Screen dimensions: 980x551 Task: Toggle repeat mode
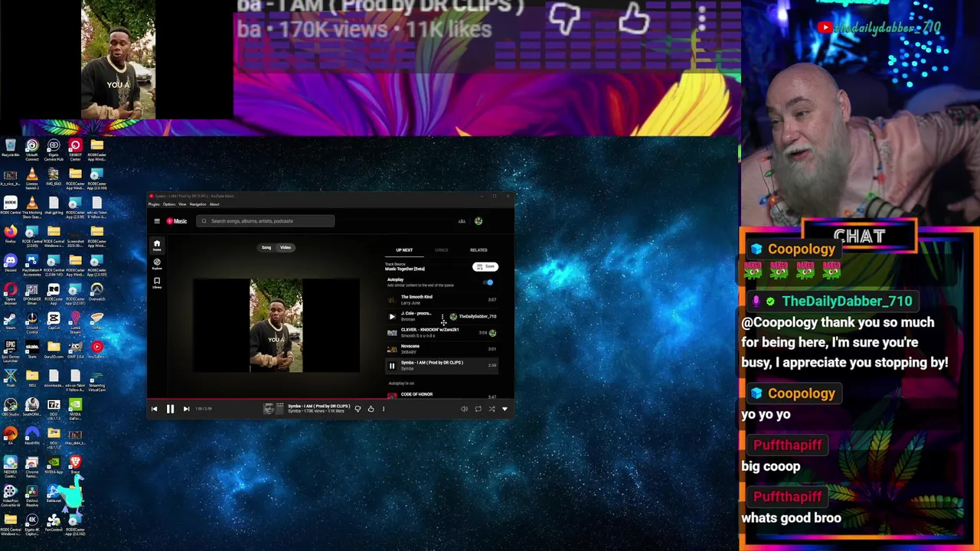[x=478, y=409]
